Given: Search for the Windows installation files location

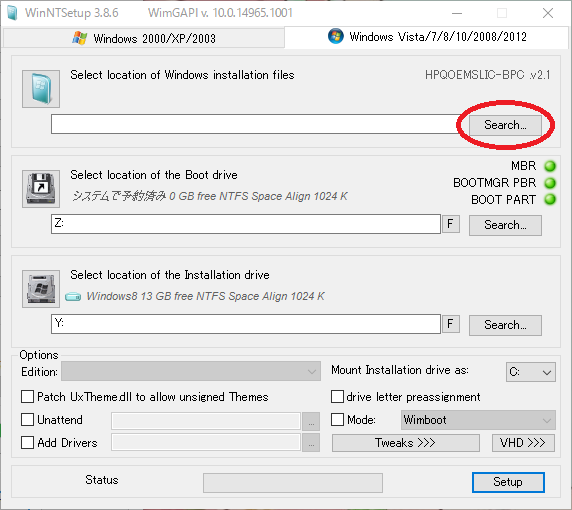Looking at the screenshot, I should tap(505, 125).
